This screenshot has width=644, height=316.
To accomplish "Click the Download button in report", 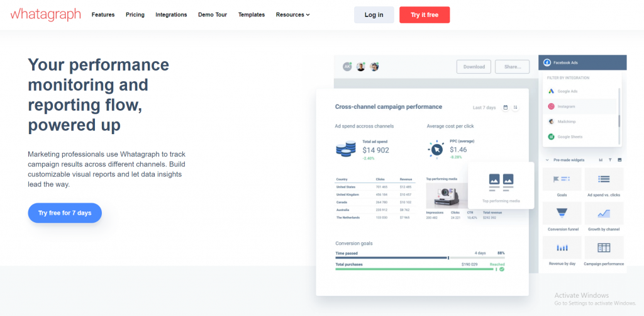I will coord(474,67).
